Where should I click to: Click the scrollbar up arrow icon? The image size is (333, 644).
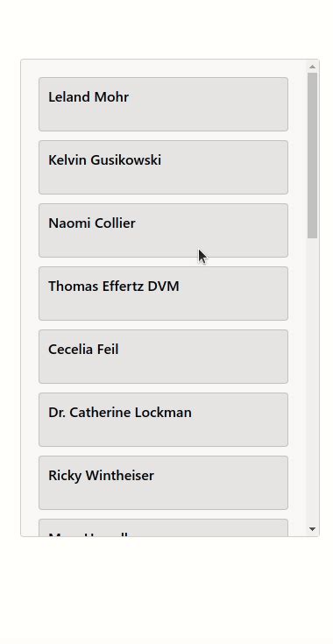click(x=312, y=66)
